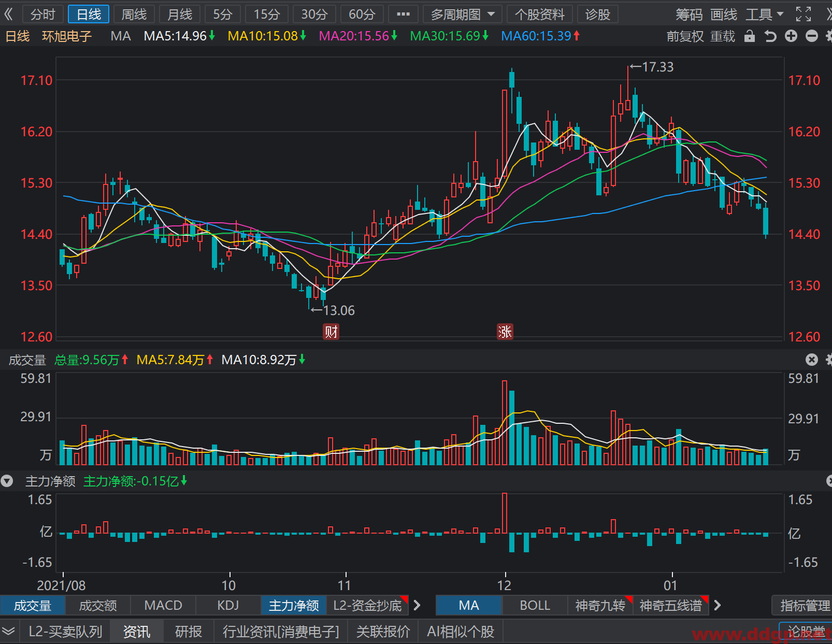Click the 环旭电子 stock name

67,36
